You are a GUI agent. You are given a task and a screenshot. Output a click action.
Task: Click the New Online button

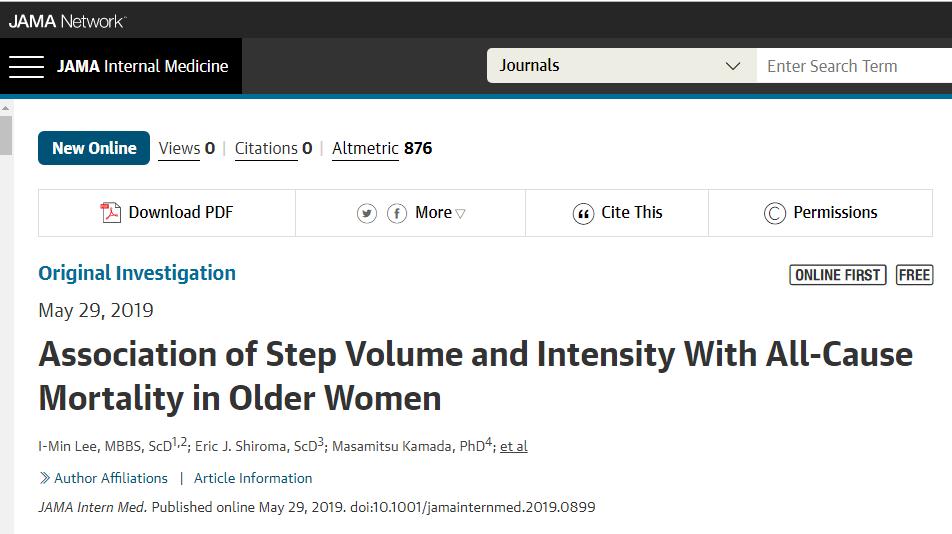pyautogui.click(x=94, y=148)
